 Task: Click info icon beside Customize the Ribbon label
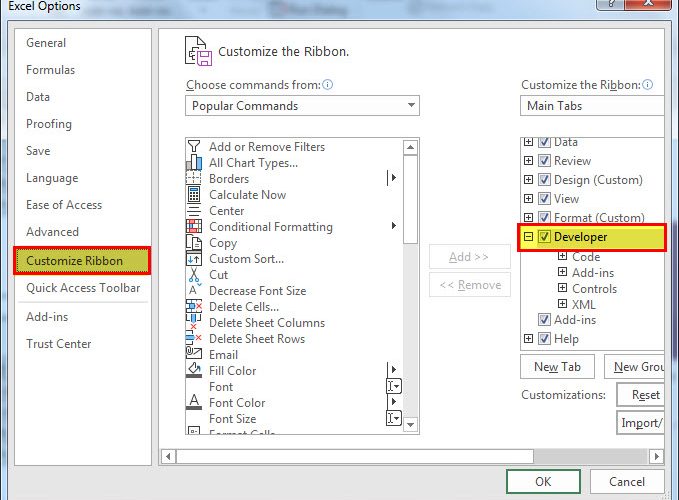point(647,84)
